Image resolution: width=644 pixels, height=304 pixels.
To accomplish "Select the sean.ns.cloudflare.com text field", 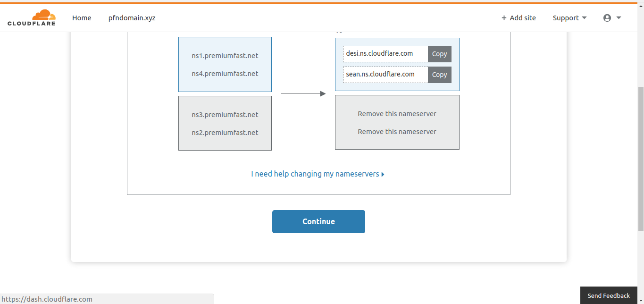I will point(385,75).
